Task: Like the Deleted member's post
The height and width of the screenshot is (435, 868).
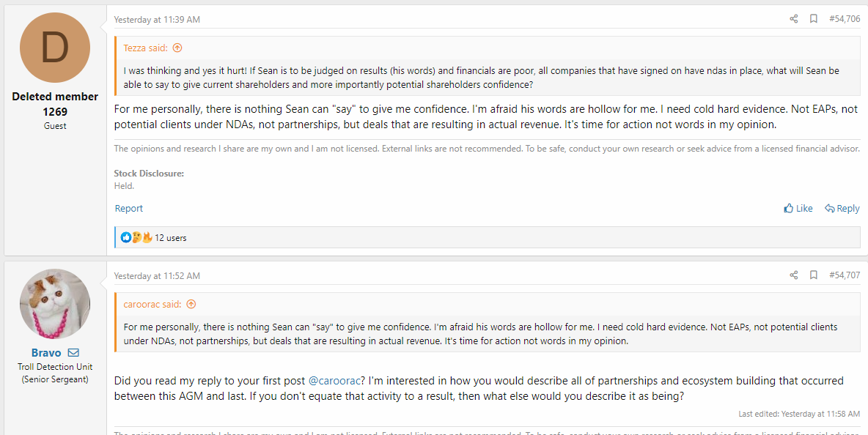Action: 798,209
